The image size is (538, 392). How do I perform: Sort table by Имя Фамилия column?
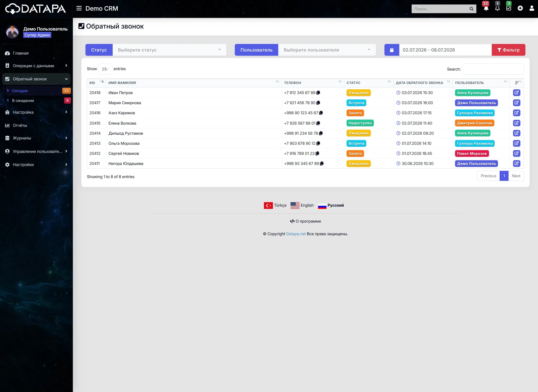pyautogui.click(x=194, y=83)
